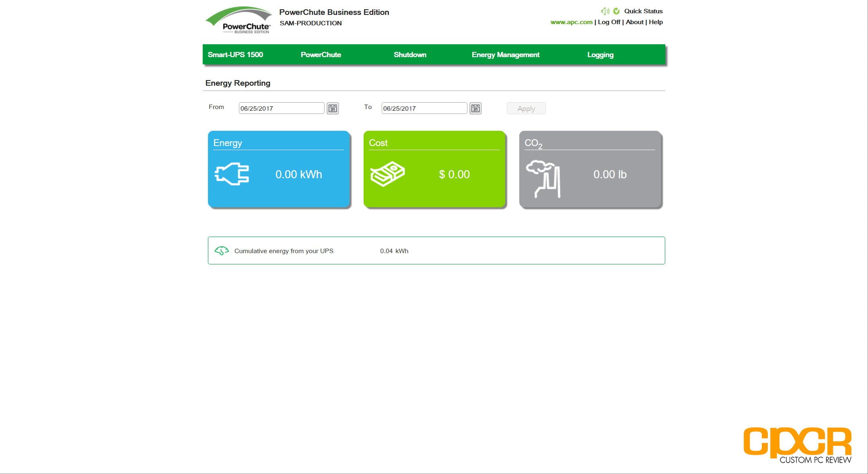Viewport: 868px width, 474px height.
Task: Click the From date input field
Action: tap(282, 108)
